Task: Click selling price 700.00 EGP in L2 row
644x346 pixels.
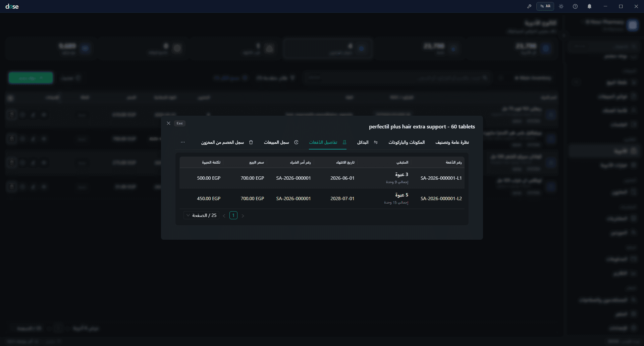Action: pyautogui.click(x=252, y=198)
